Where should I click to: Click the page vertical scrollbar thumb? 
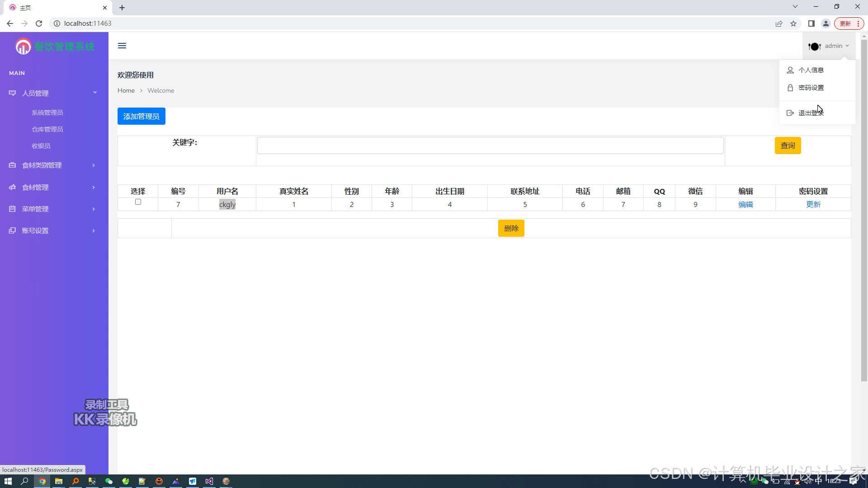pos(864,210)
